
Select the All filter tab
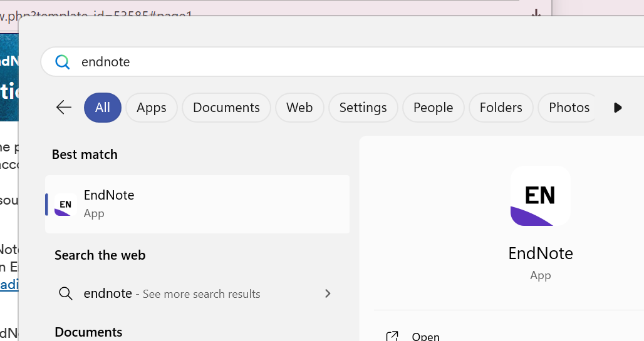[x=103, y=108]
